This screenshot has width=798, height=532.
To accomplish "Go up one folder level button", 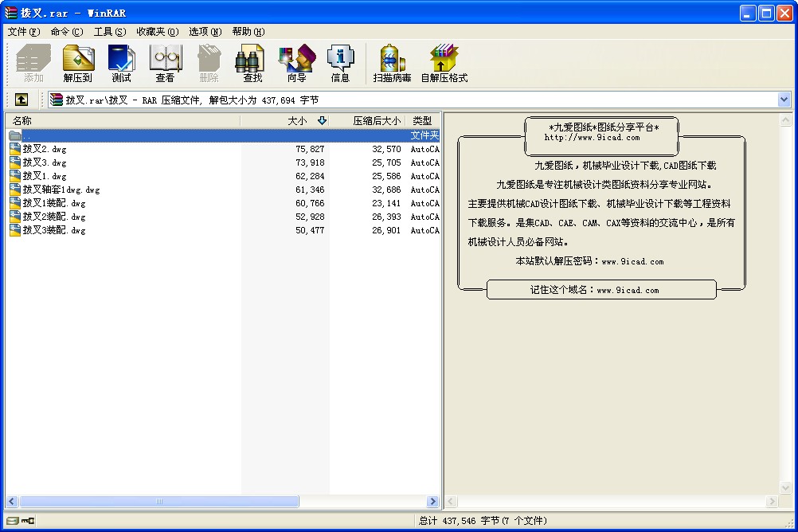I will [x=22, y=100].
